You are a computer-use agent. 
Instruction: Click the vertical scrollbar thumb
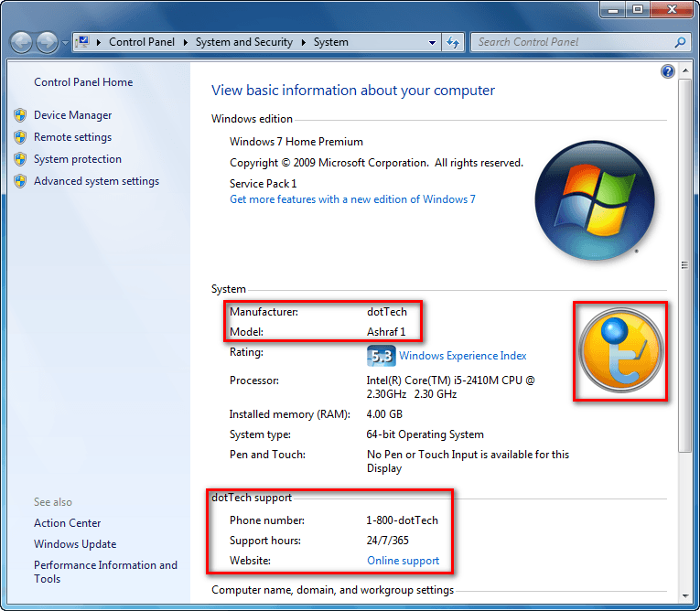pyautogui.click(x=684, y=265)
